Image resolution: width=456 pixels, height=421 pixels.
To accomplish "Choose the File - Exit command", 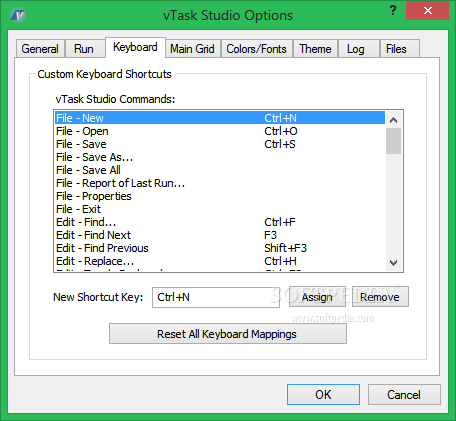I will 220,209.
